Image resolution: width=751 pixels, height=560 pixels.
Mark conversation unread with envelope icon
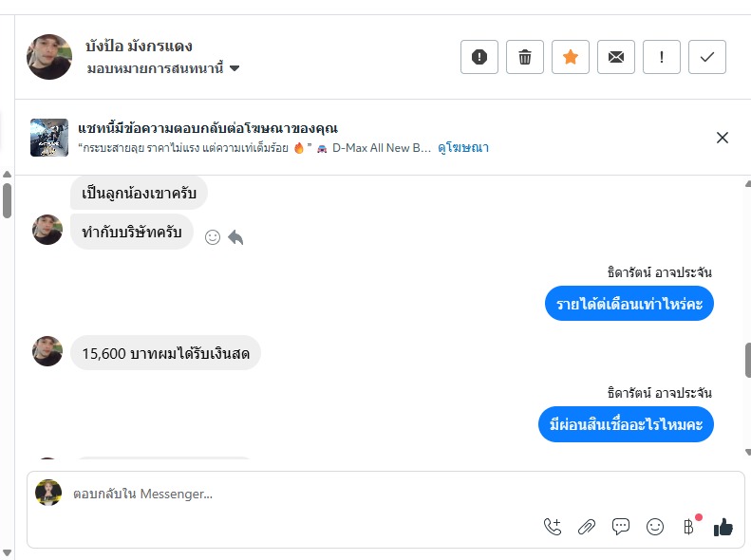tap(616, 57)
